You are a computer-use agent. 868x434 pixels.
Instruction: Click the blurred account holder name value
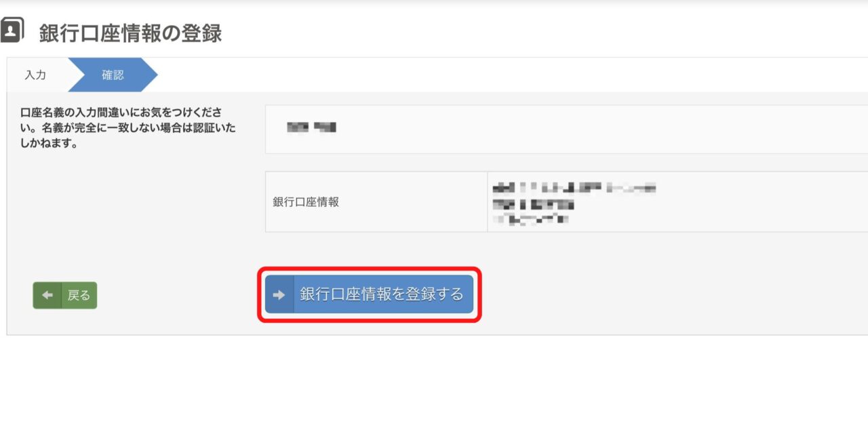coord(312,127)
